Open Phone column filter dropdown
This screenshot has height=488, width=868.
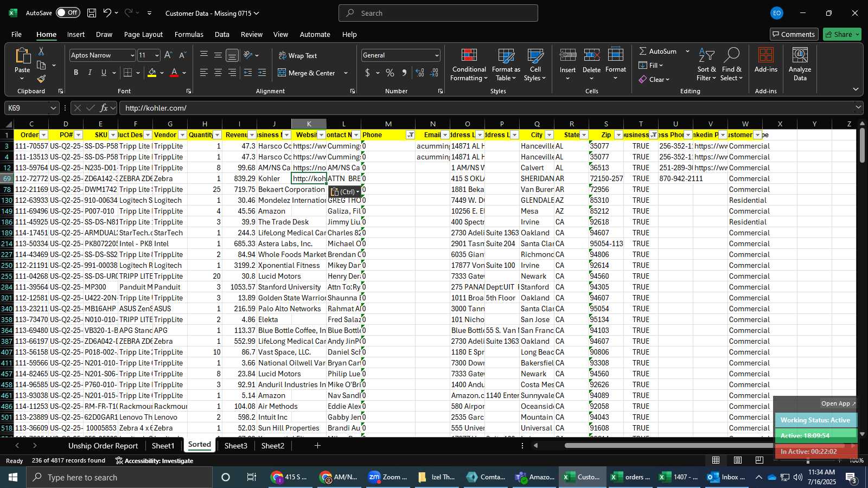[x=411, y=135]
